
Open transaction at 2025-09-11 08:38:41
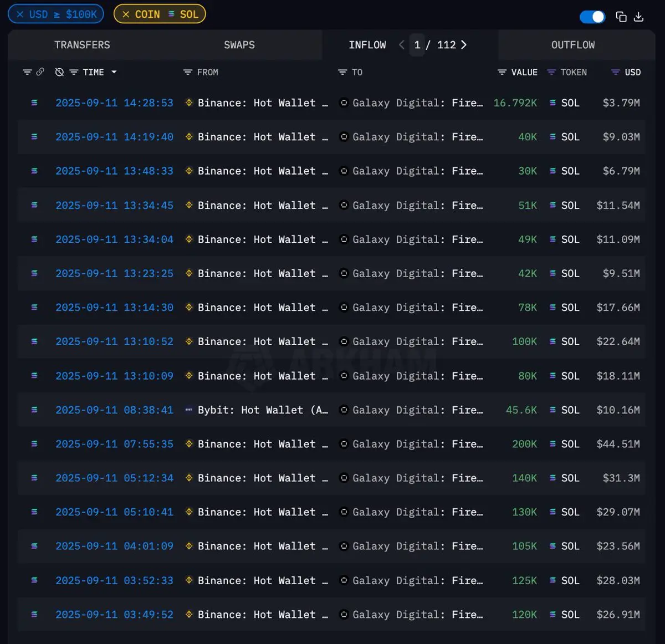114,410
